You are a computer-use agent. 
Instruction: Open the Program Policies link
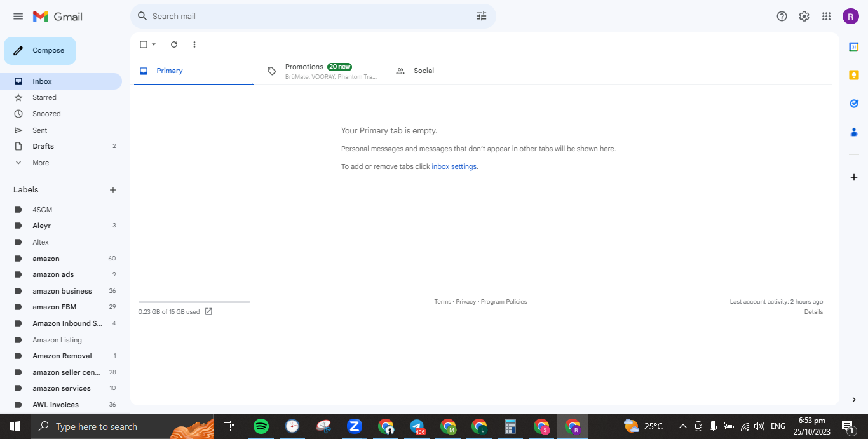tap(504, 302)
